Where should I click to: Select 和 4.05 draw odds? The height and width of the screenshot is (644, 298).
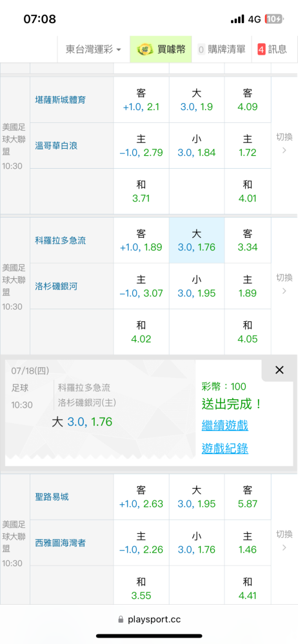coord(248,332)
